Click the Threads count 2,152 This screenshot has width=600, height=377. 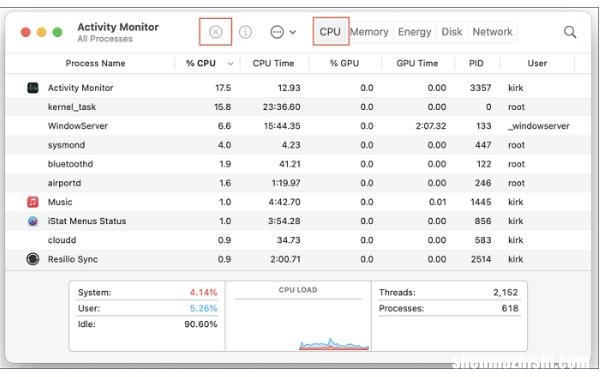(505, 292)
